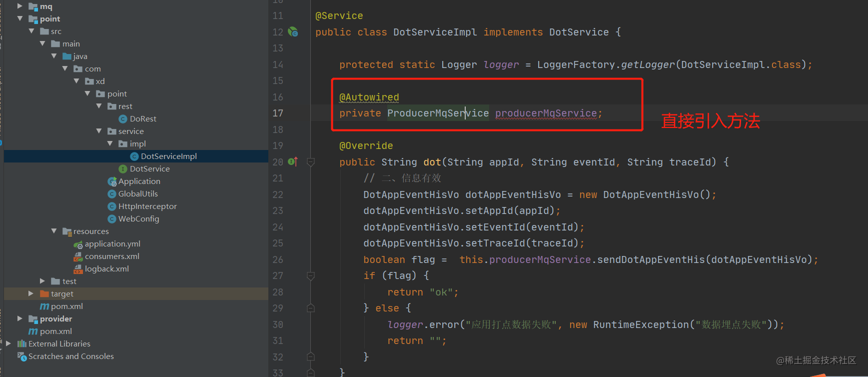Click Application Spring class icon

112,181
